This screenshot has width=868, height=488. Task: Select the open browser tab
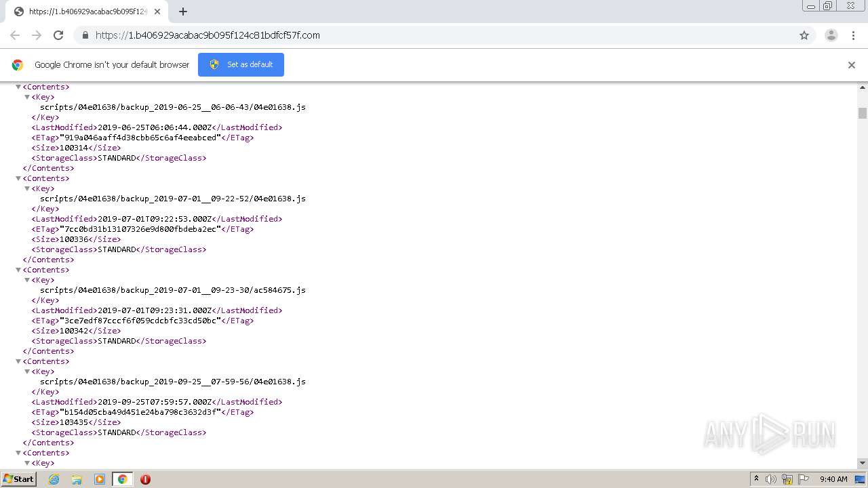pyautogui.click(x=86, y=12)
